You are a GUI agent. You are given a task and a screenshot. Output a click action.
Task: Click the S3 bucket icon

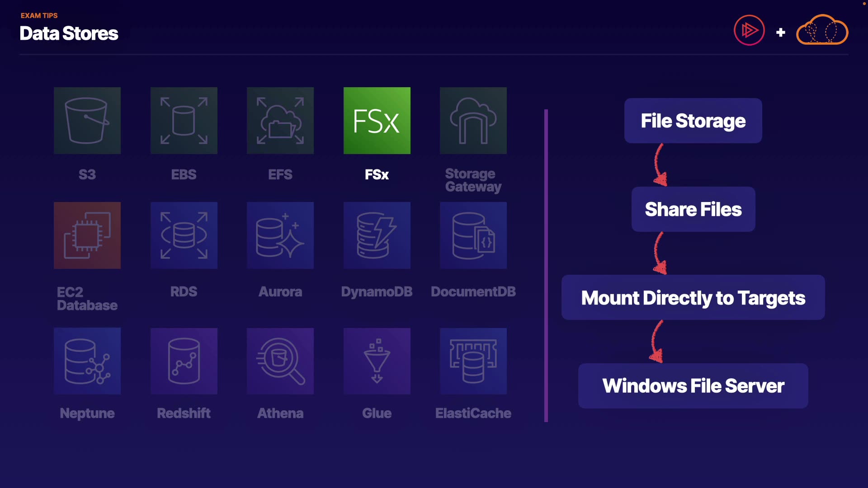click(x=87, y=121)
